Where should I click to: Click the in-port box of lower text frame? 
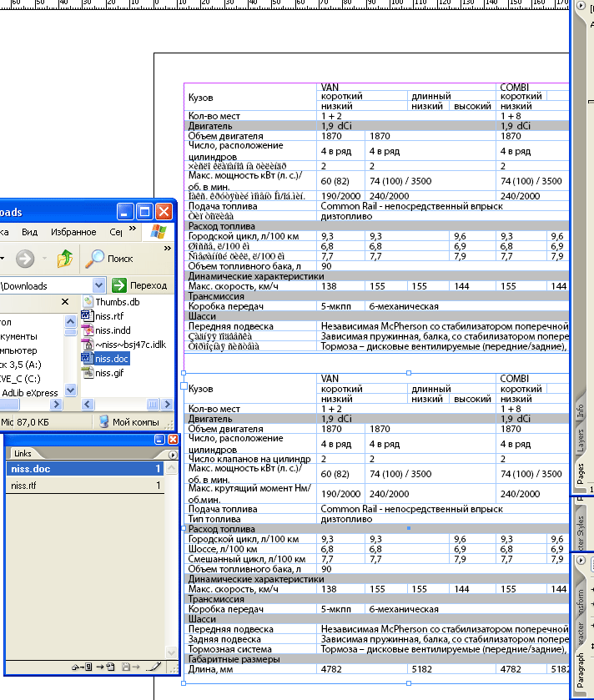point(184,385)
